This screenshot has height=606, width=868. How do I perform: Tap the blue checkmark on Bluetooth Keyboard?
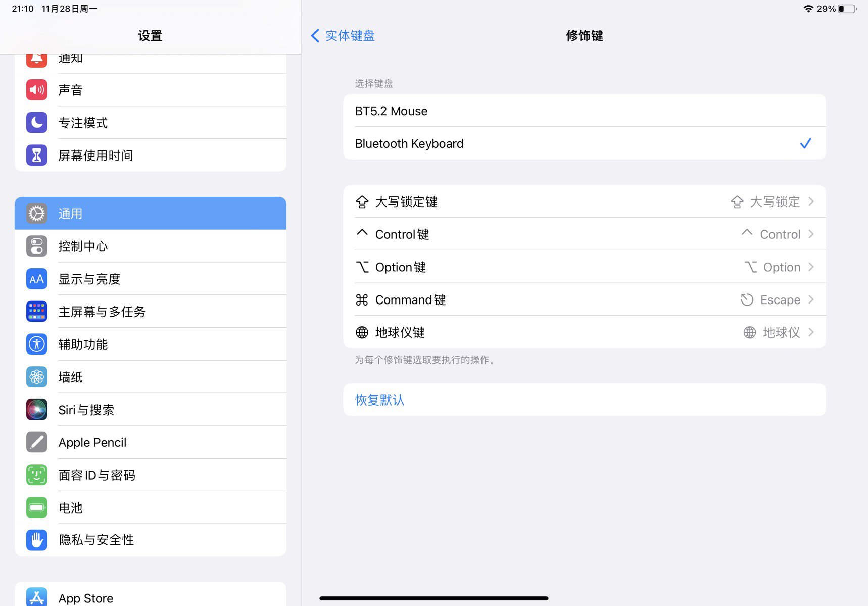pos(805,143)
